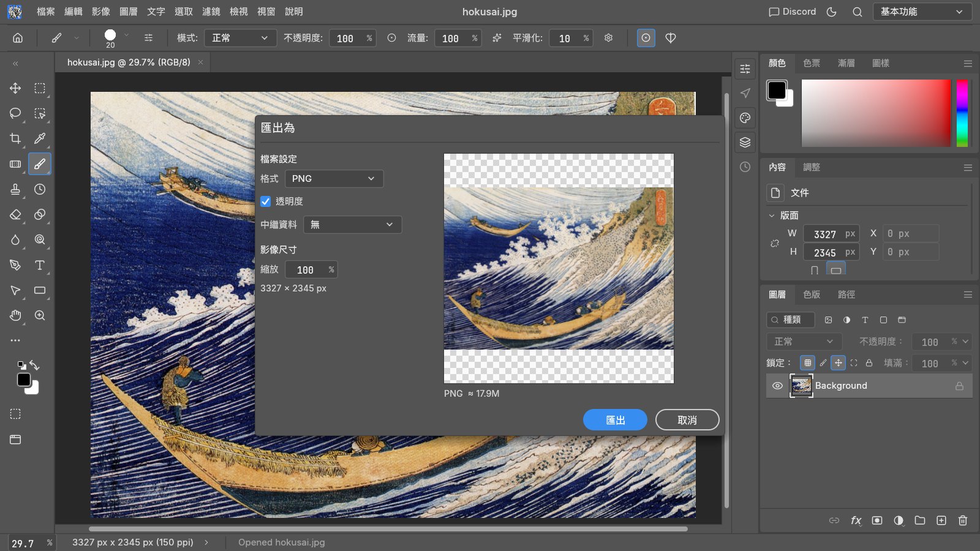The width and height of the screenshot is (980, 551).
Task: Open the 濾鏡 menu
Action: pyautogui.click(x=211, y=12)
